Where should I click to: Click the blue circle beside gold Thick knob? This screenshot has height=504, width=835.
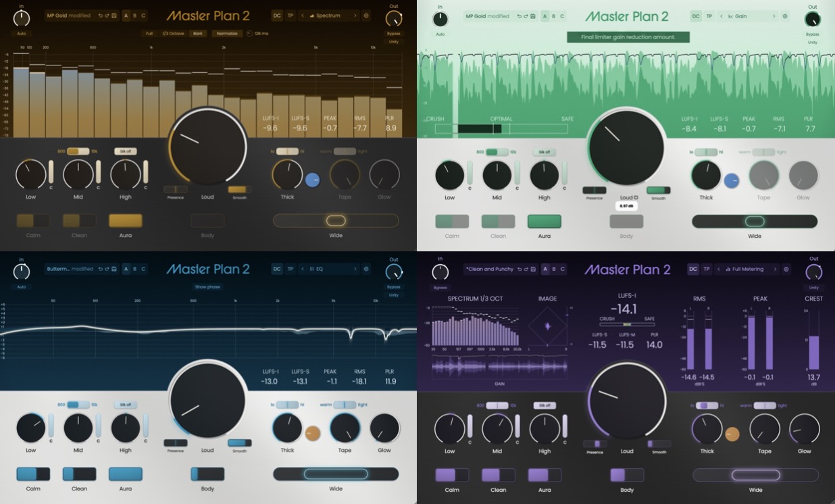312,180
